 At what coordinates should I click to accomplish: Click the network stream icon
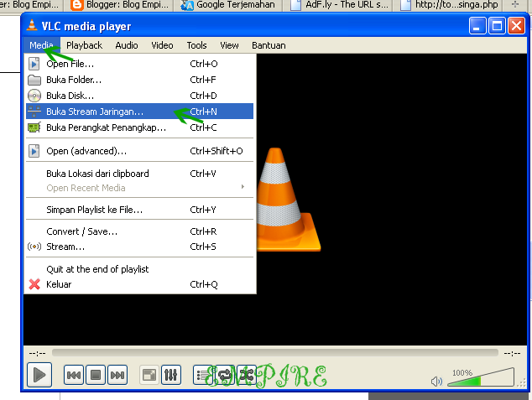pyautogui.click(x=34, y=112)
